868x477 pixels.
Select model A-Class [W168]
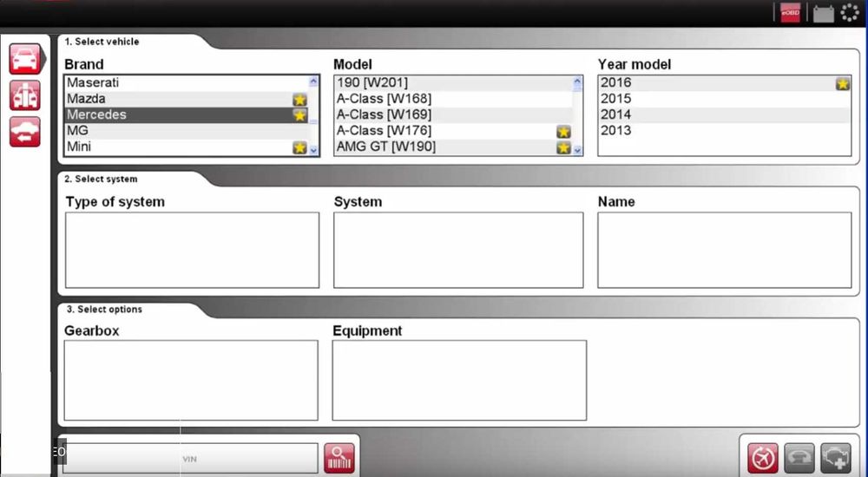coord(453,99)
